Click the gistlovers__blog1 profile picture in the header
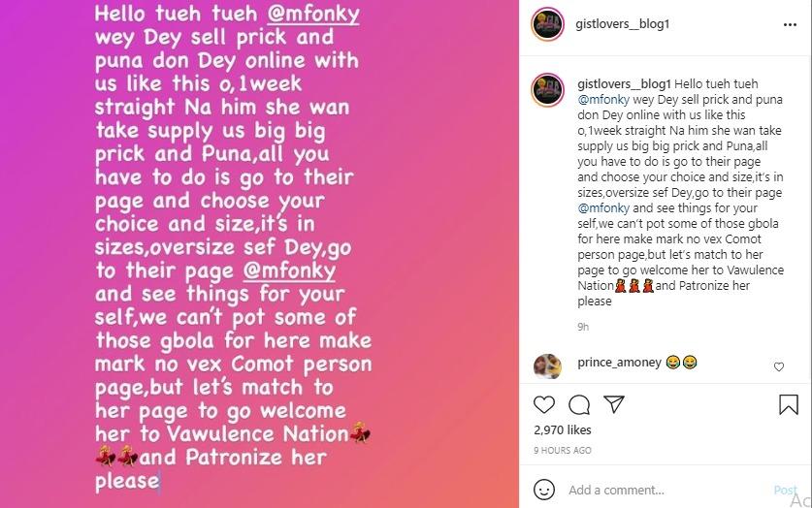812x508 pixels. click(x=547, y=24)
